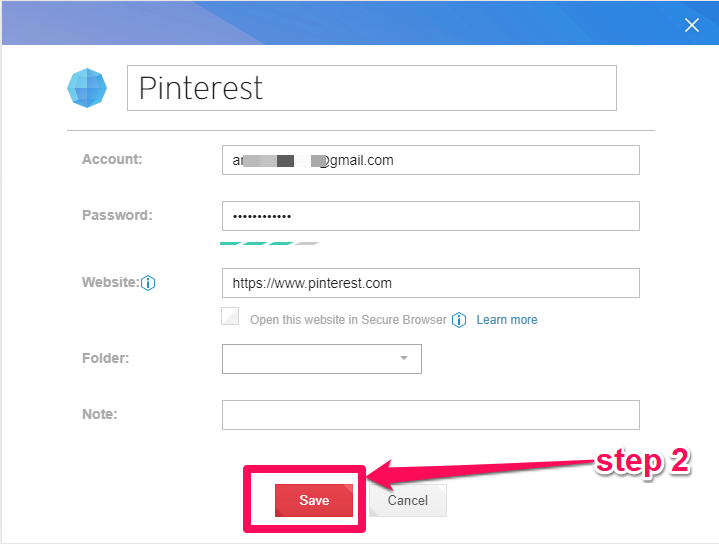The width and height of the screenshot is (719, 544).
Task: Expand the Folder dropdown arrow
Action: pos(404,358)
